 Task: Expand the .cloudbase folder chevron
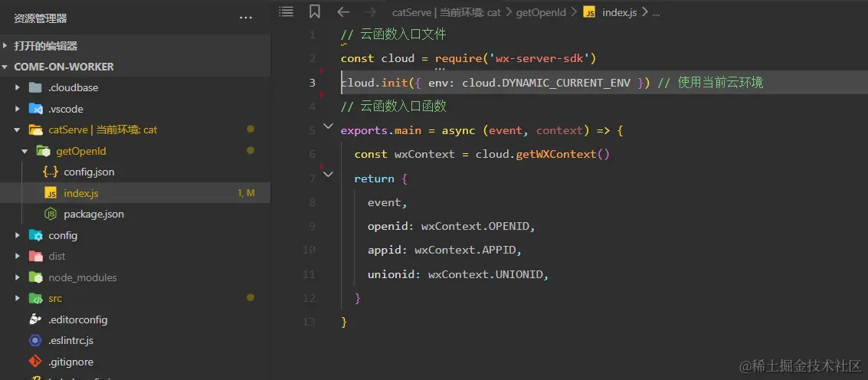(x=18, y=87)
